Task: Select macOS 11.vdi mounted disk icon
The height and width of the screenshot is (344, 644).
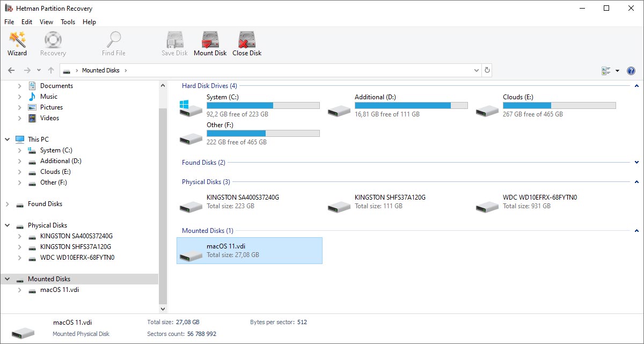Action: pos(191,255)
